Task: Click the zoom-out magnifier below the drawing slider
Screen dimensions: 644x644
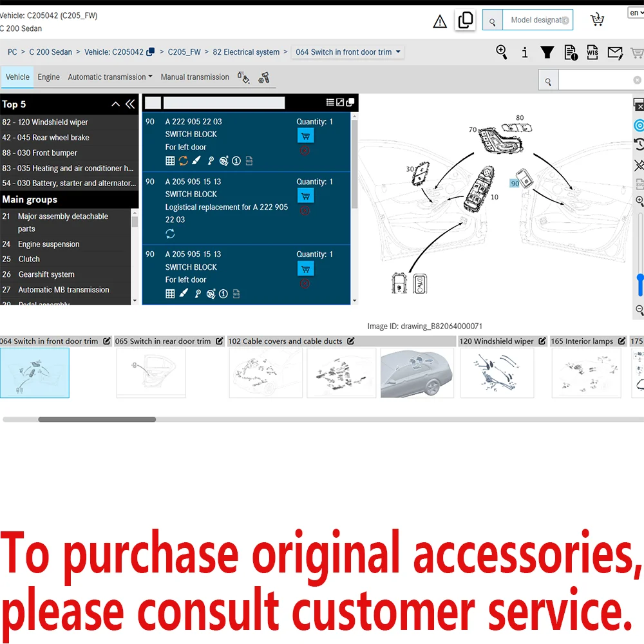Action: point(639,310)
